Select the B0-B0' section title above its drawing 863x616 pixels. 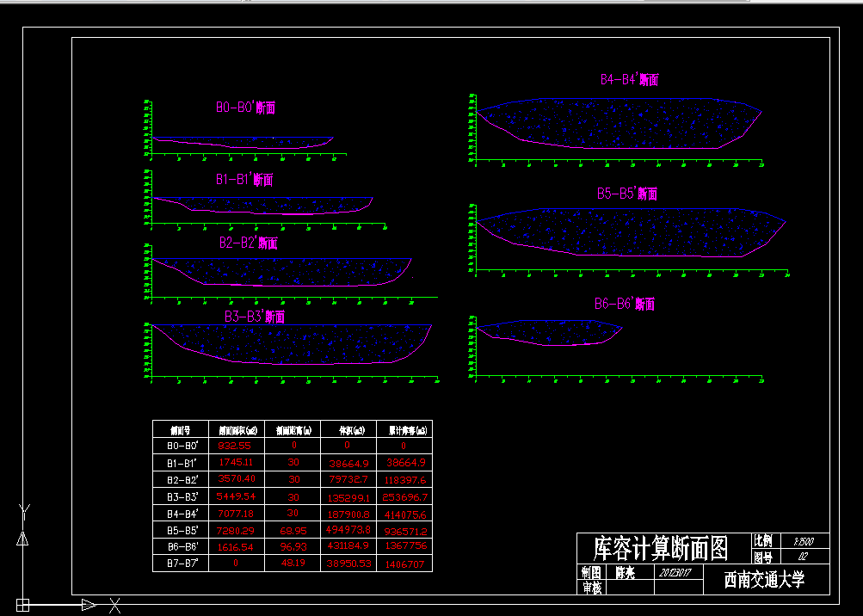245,108
